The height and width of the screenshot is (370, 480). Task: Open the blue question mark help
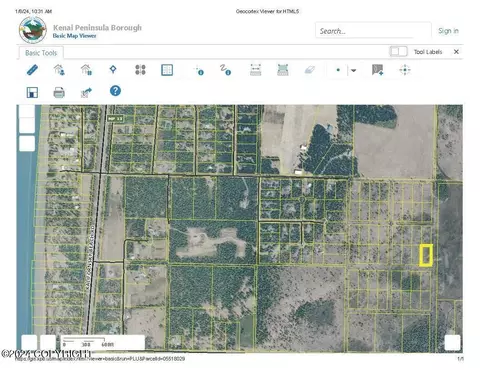coord(115,91)
